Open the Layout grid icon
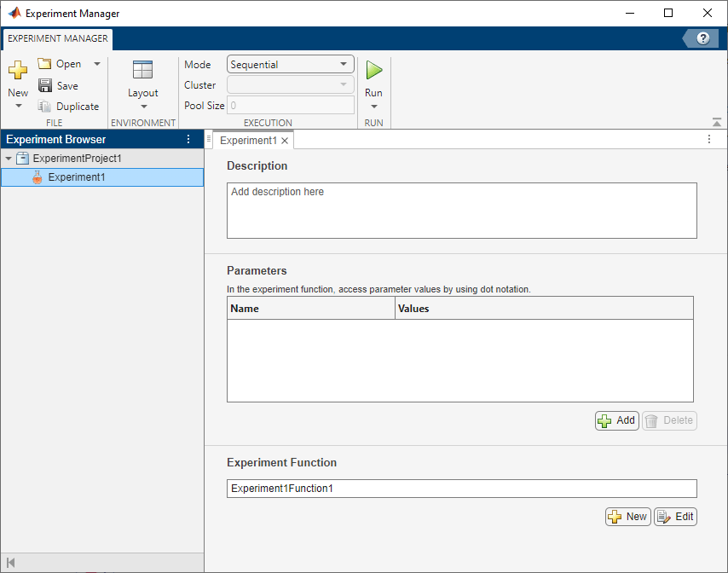The image size is (728, 573). pyautogui.click(x=142, y=71)
